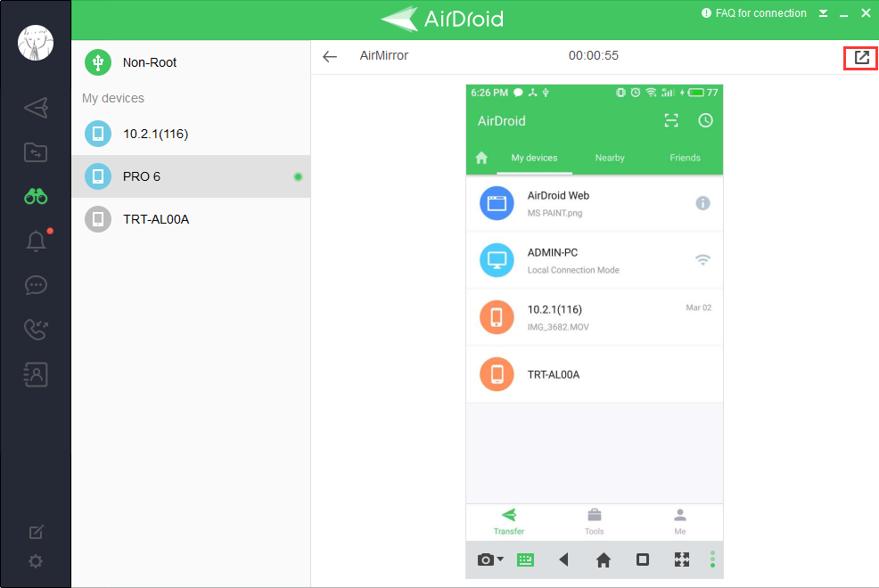Image resolution: width=879 pixels, height=588 pixels.
Task: Click the 00:00:55 session timer
Action: coord(593,55)
